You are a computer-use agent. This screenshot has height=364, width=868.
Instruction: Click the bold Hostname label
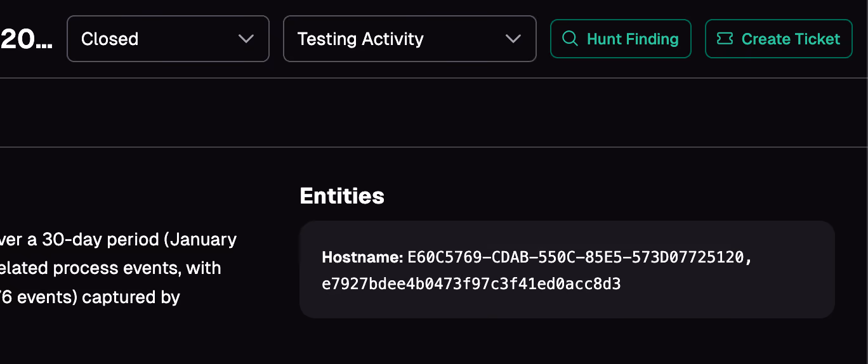coord(363,257)
